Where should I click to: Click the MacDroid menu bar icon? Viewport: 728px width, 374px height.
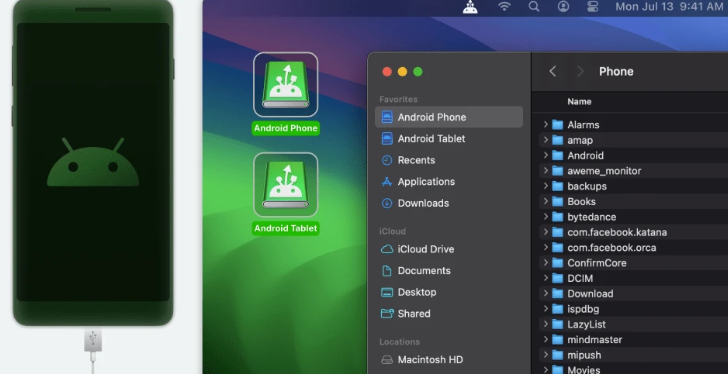coord(470,6)
